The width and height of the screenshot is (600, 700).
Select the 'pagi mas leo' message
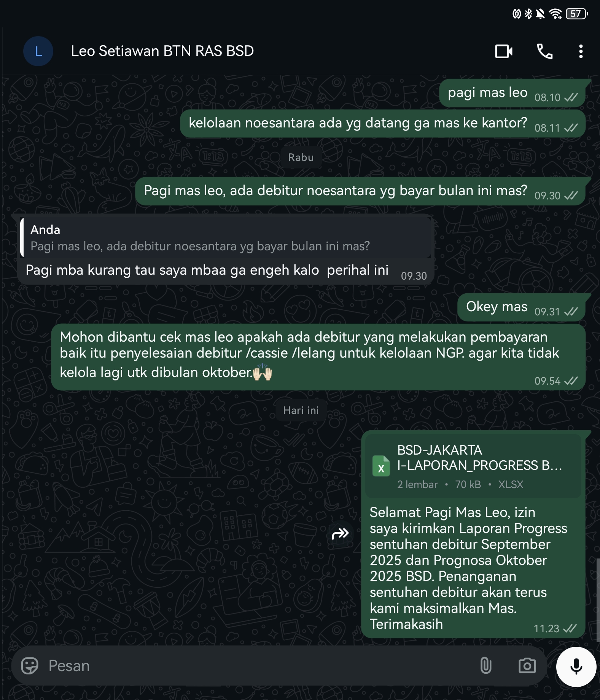[512, 93]
